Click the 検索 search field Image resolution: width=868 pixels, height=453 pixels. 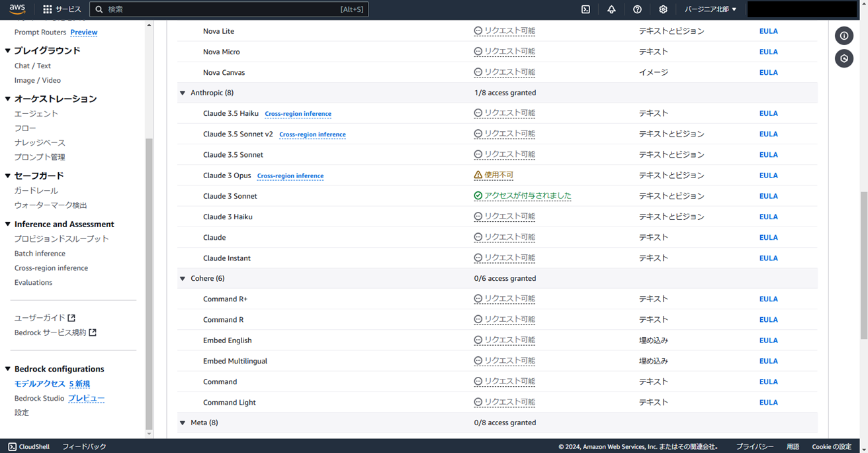229,9
